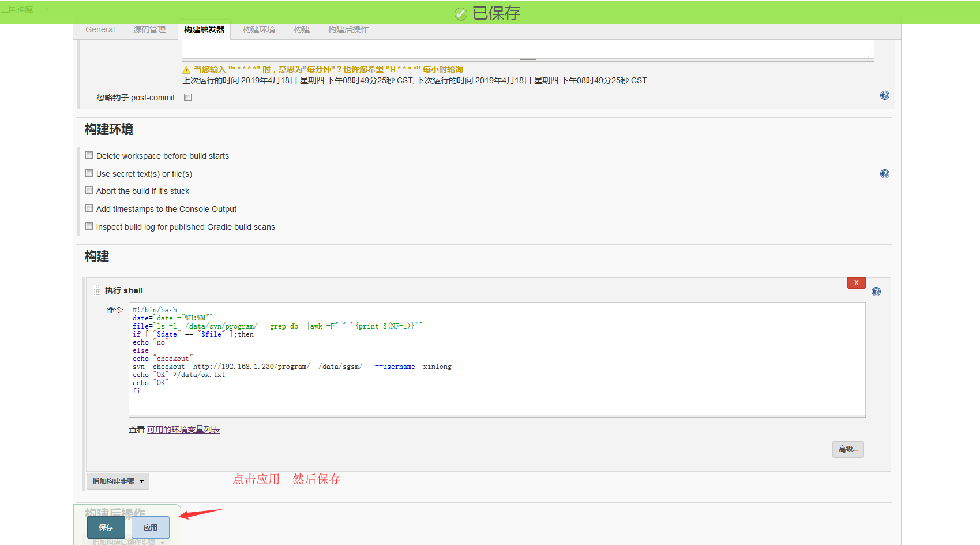Open help for Use secret text(s) option
The image size is (980, 545).
pos(884,174)
